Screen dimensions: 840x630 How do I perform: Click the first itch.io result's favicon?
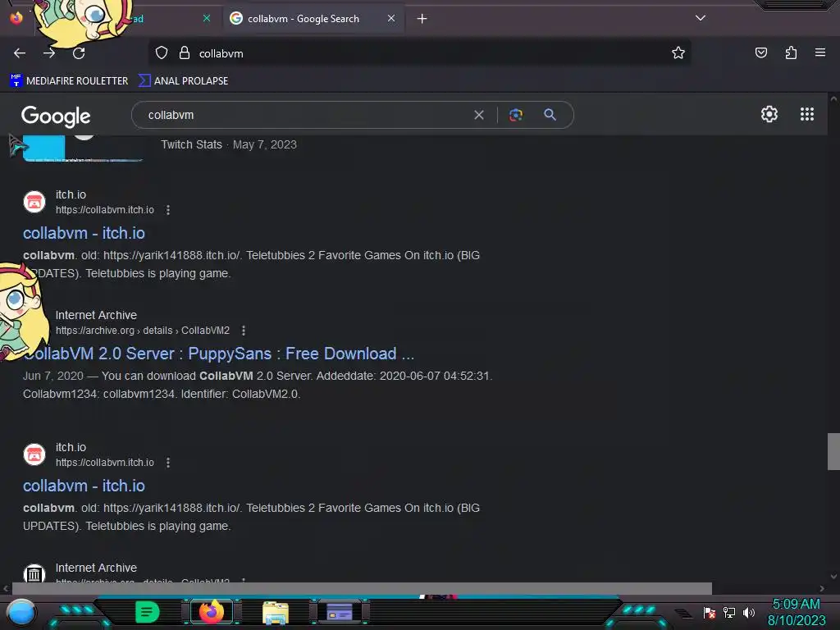pyautogui.click(x=34, y=202)
